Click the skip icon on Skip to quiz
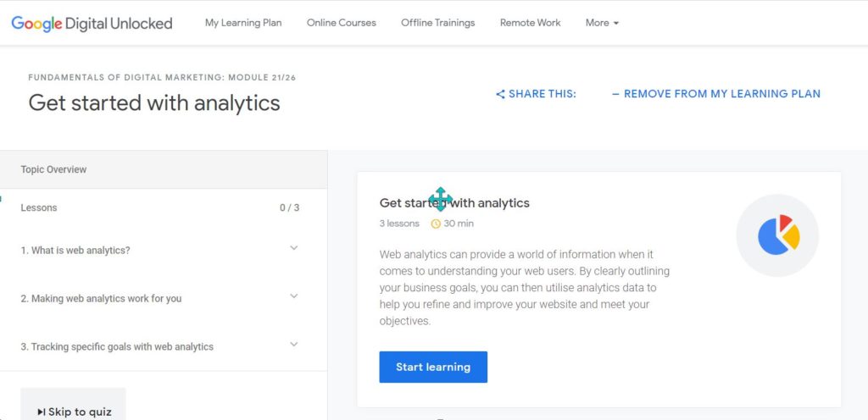868x420 pixels. pos(42,412)
